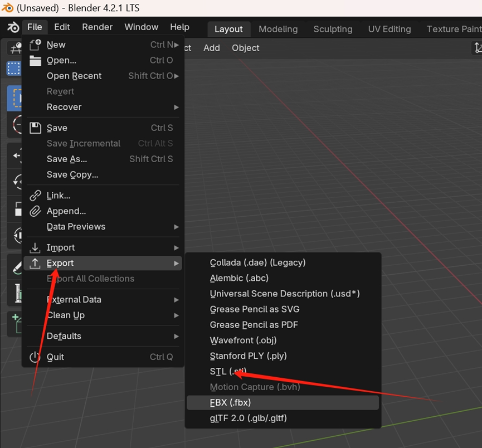
Task: Export as Alembic (.abc)
Action: coord(283,278)
